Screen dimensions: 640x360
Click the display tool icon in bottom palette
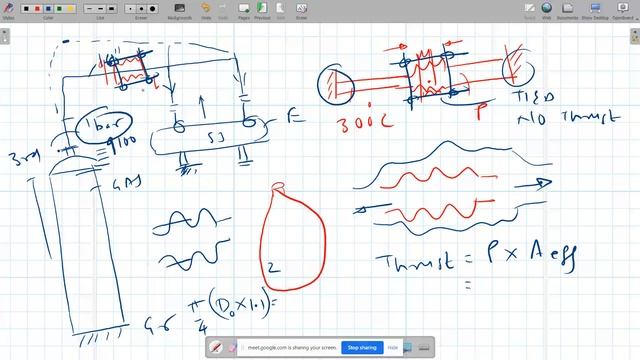point(407,348)
